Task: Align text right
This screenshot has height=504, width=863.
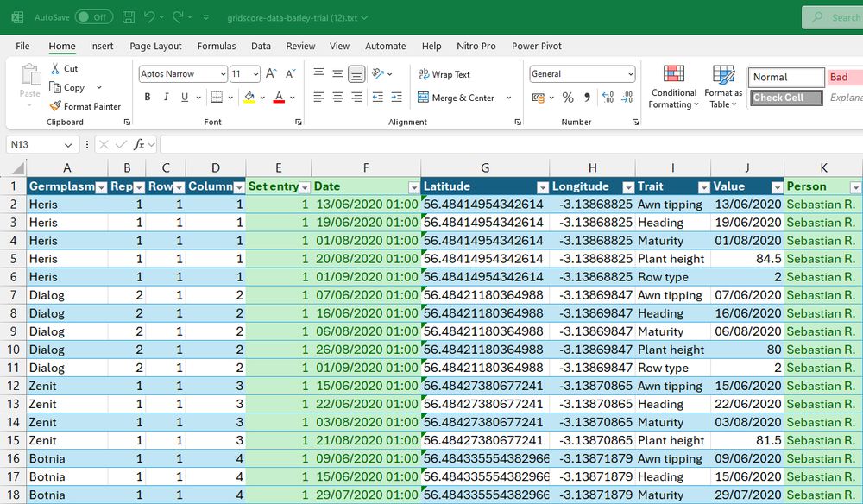Action: tap(356, 98)
